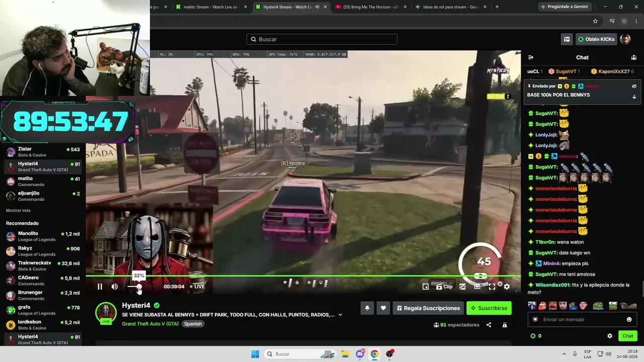Focus the Buscar search field on Kick
This screenshot has height=362, width=644.
point(322,39)
